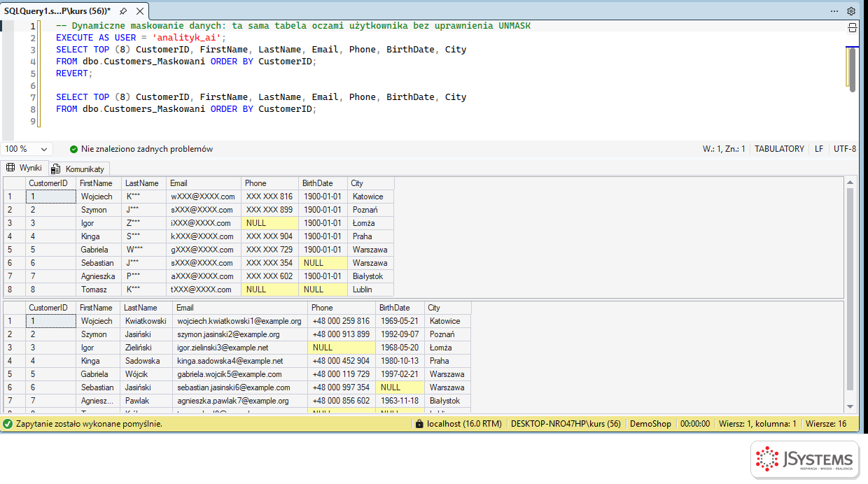Click the W.: 1, Zn.: 1 position indicator

(x=724, y=149)
